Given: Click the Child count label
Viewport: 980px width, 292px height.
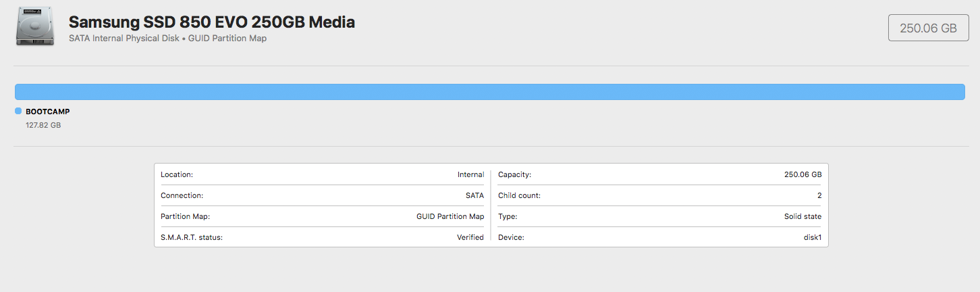Looking at the screenshot, I should 519,195.
